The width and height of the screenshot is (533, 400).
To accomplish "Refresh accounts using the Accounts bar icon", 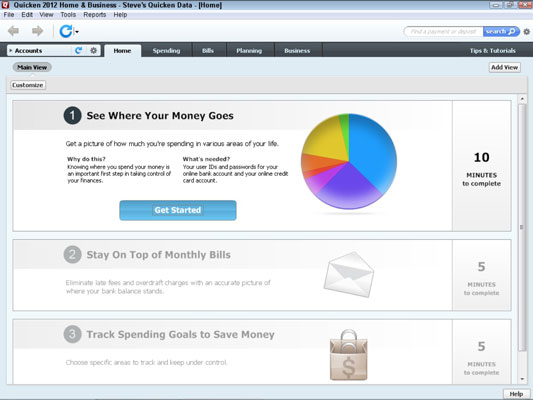I will click(x=79, y=51).
